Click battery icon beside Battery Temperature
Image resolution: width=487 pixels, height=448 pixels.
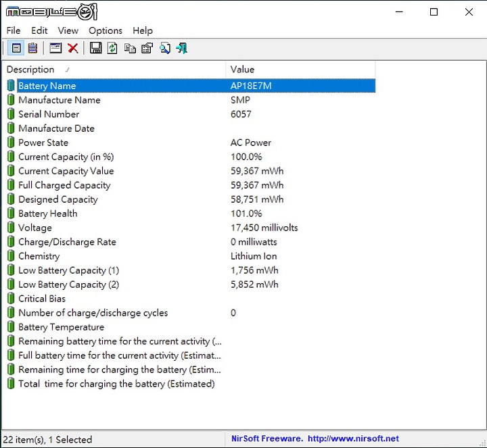tap(11, 327)
